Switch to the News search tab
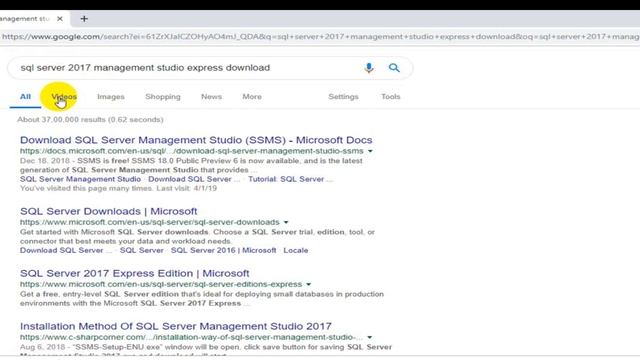 click(x=211, y=97)
